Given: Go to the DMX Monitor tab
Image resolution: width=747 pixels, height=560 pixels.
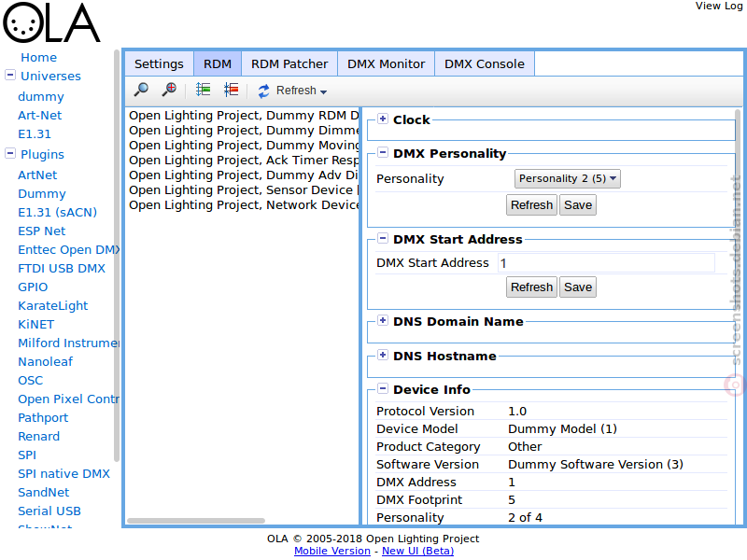Looking at the screenshot, I should 386,63.
